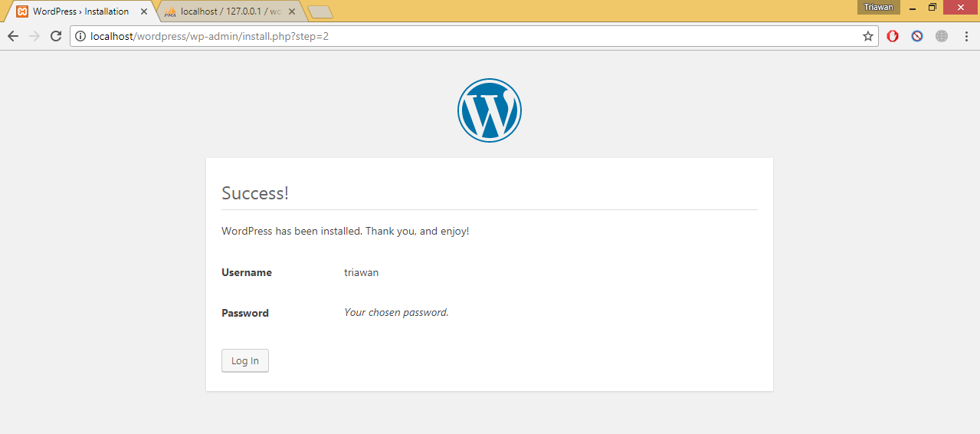The width and height of the screenshot is (980, 434).
Task: Click the blue circle blocker extension icon
Action: pos(917,36)
